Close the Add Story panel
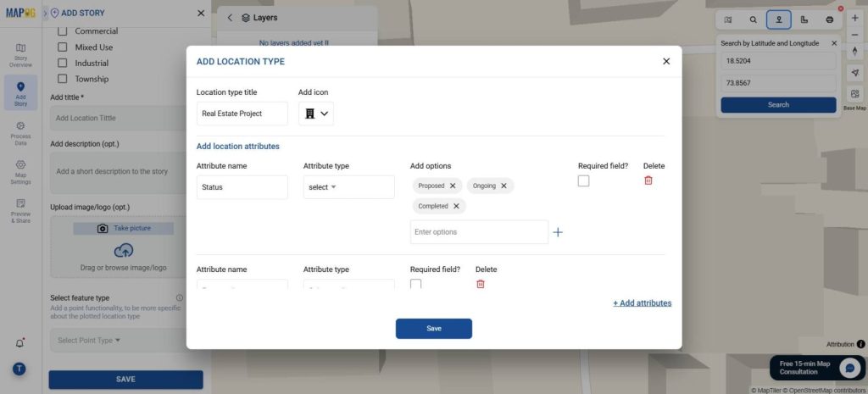The height and width of the screenshot is (394, 868). click(x=201, y=13)
